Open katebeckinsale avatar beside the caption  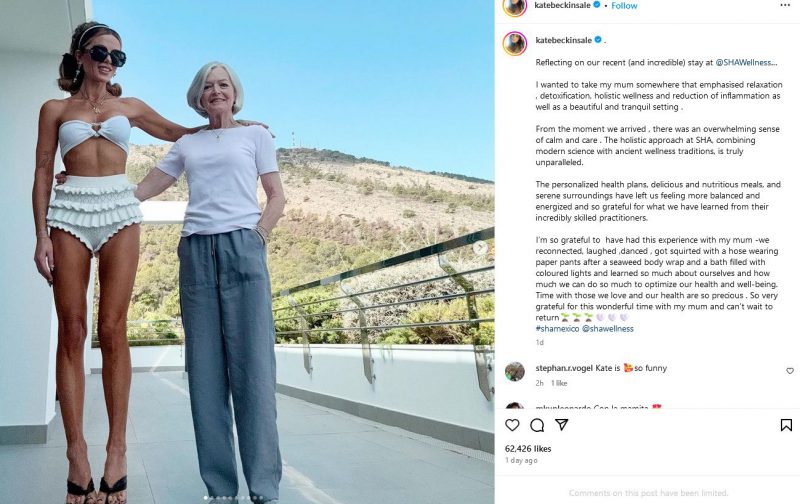pyautogui.click(x=515, y=43)
